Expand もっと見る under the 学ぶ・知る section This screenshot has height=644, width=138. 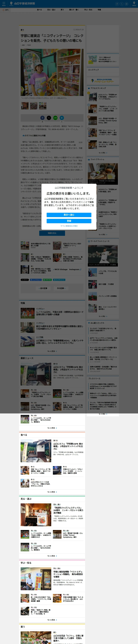click(x=52, y=620)
